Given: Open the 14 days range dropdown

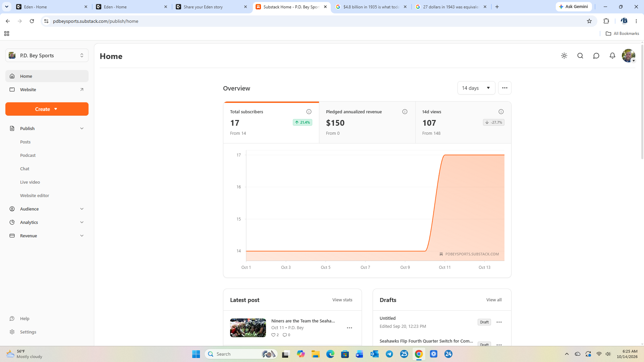Looking at the screenshot, I should tap(476, 88).
